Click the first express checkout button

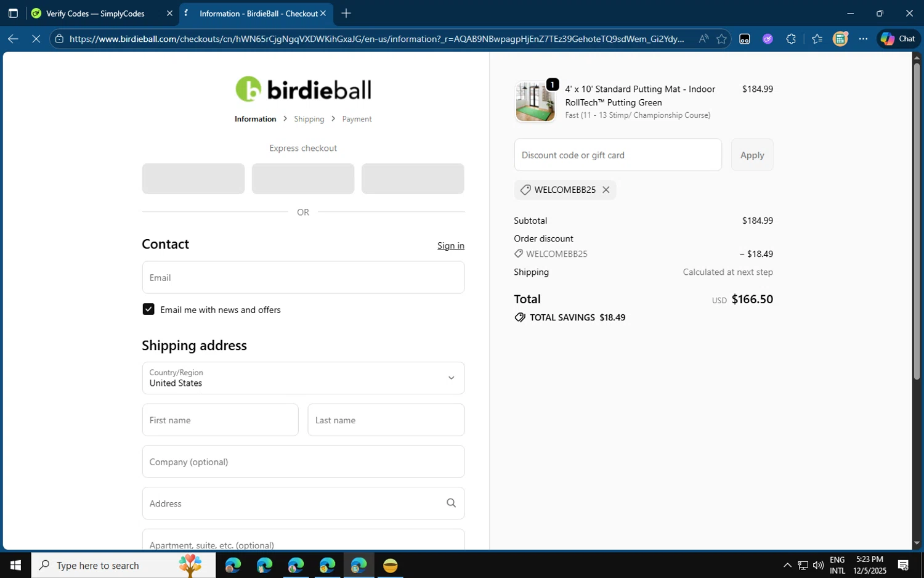point(193,179)
